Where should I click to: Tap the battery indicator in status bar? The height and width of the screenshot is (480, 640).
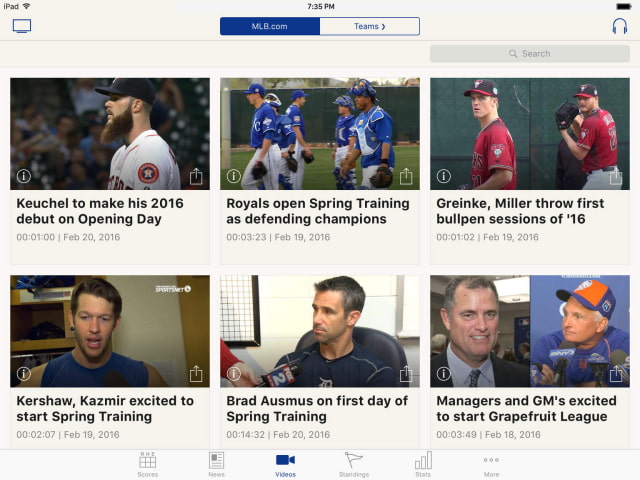click(624, 6)
